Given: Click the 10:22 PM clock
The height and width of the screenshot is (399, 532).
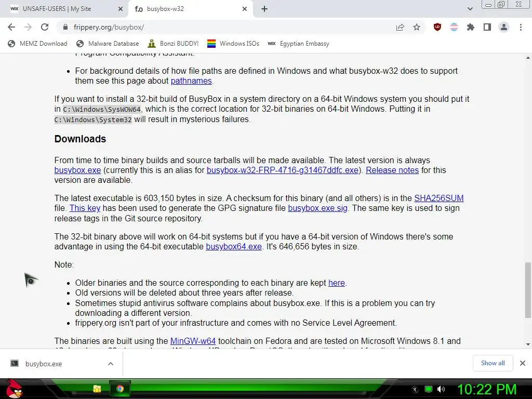Looking at the screenshot, I should pos(487,389).
